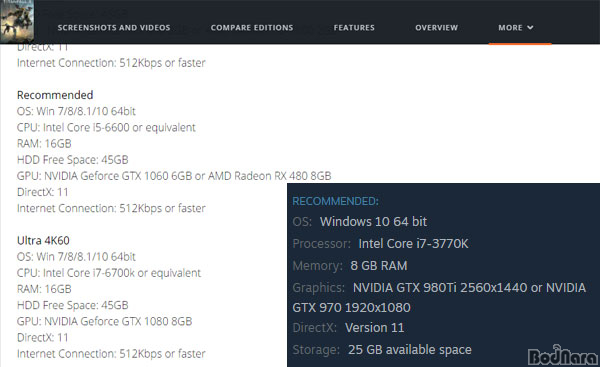
Task: Select 'CPU: Intel Core i5-6600 or equivalent' line
Action: tap(106, 127)
